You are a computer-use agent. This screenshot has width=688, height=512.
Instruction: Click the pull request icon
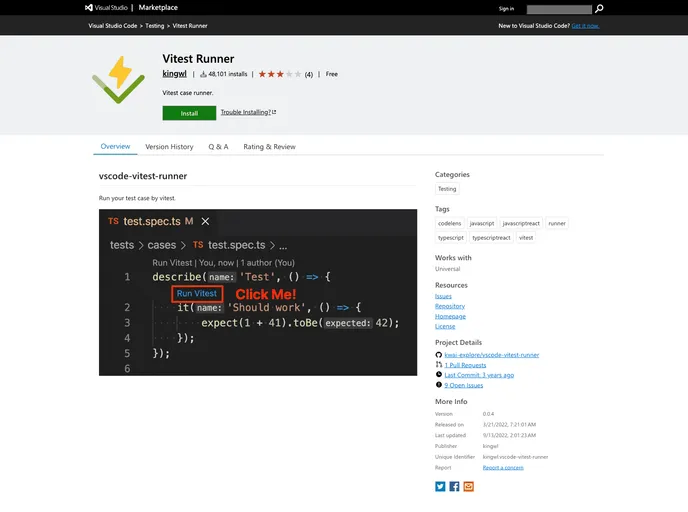438,365
